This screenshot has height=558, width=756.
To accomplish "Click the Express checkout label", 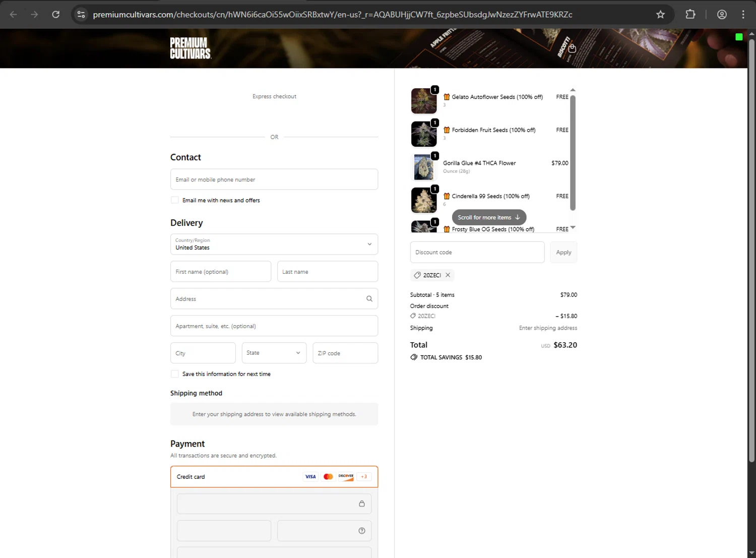I will coord(274,96).
